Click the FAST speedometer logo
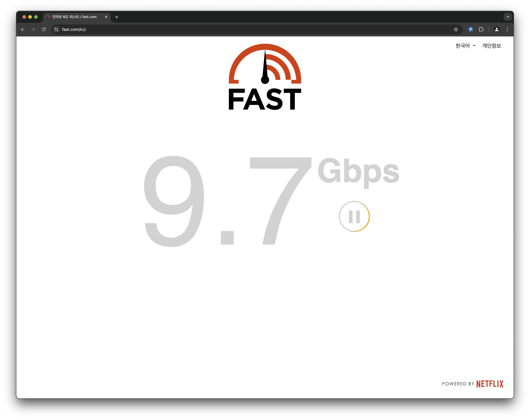 265,77
